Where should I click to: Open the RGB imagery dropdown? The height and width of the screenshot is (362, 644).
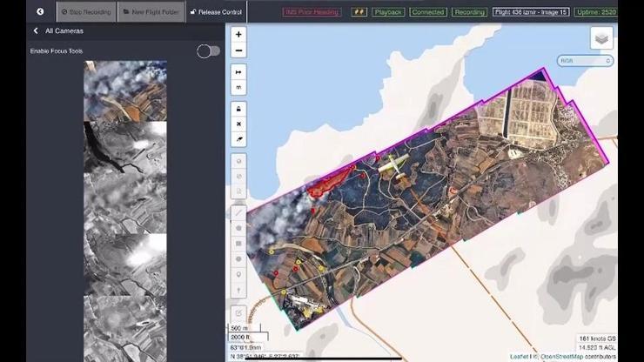coord(586,61)
